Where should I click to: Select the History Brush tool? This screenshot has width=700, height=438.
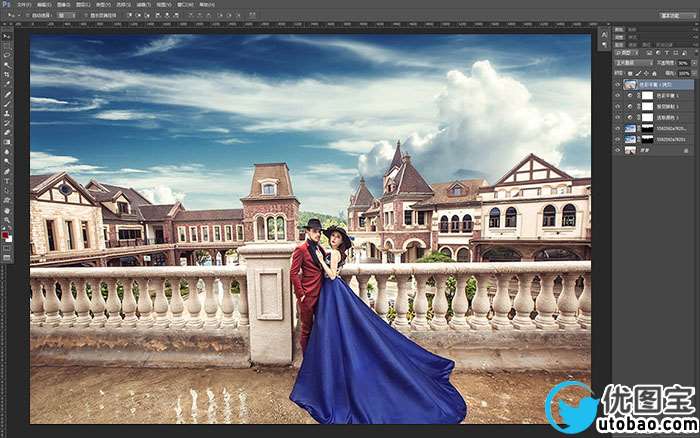click(6, 123)
